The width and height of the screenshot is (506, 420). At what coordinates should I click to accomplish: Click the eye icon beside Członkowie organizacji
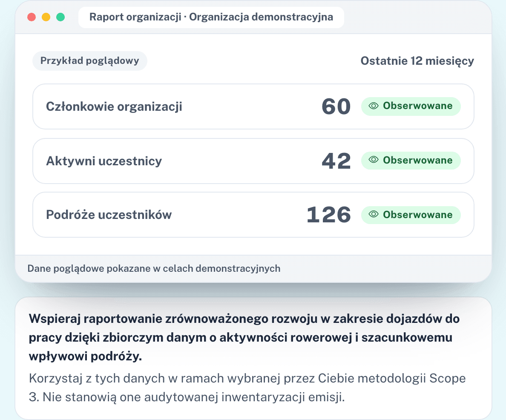click(374, 106)
